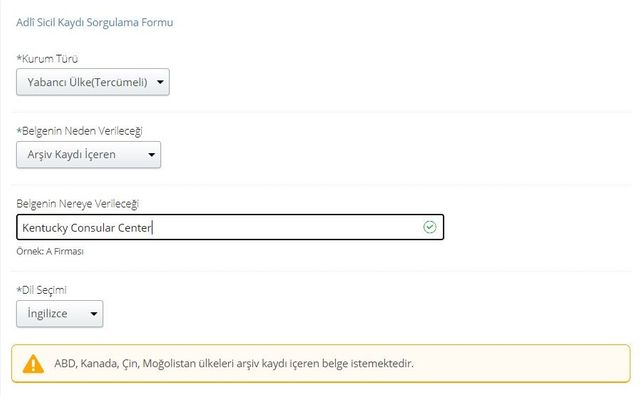
Task: Select the word Kentucky in the input field
Action: (x=45, y=228)
